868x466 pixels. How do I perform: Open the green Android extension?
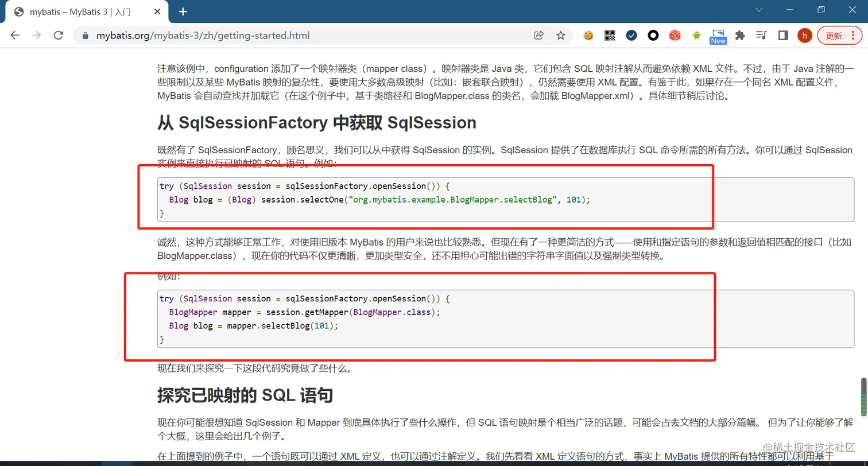(696, 36)
